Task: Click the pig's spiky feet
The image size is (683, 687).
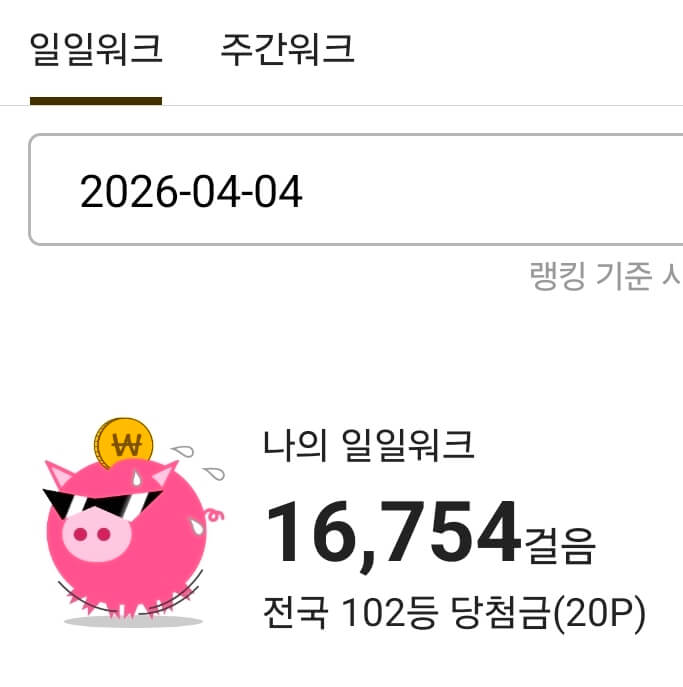Action: (x=131, y=604)
